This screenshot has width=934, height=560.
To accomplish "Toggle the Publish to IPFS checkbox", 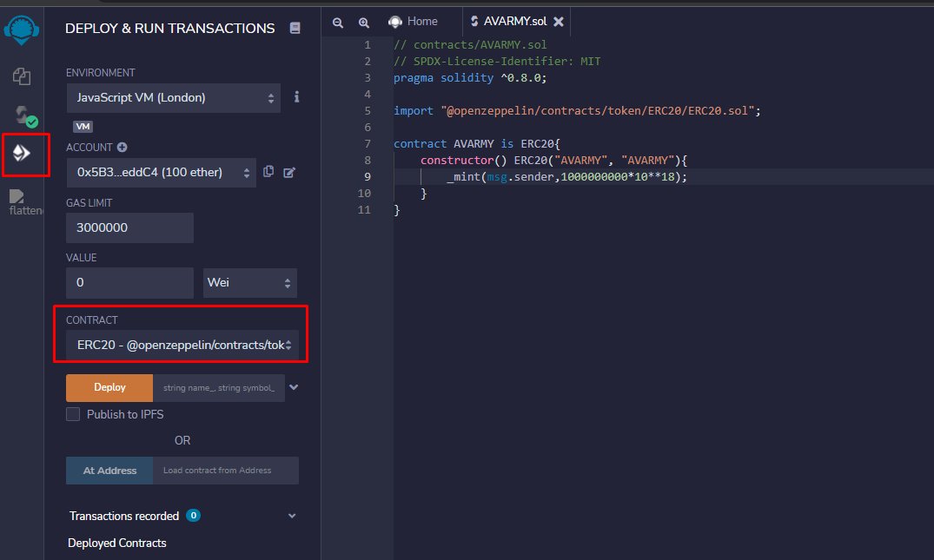I will [x=73, y=414].
